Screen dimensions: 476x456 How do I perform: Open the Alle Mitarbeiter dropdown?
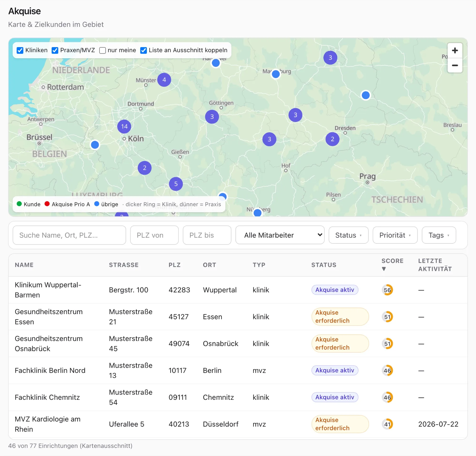[x=280, y=235]
